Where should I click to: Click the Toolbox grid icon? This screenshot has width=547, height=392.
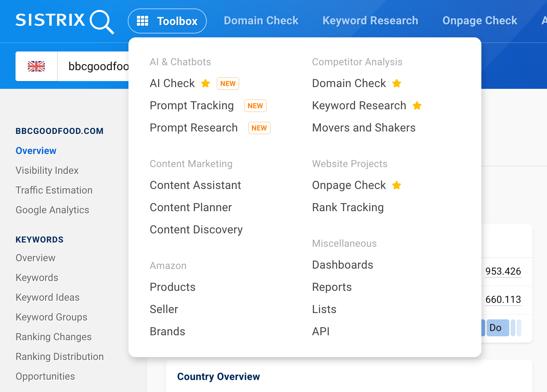coord(143,21)
